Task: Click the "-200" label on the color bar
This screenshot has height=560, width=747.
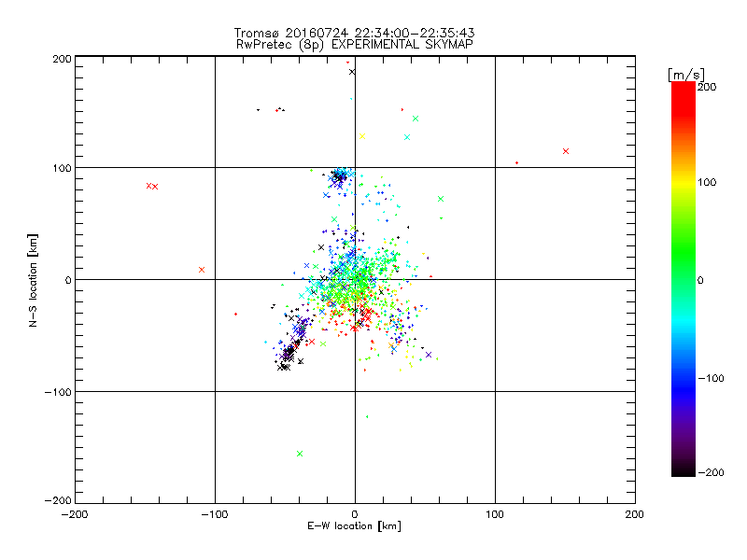Action: click(x=711, y=472)
